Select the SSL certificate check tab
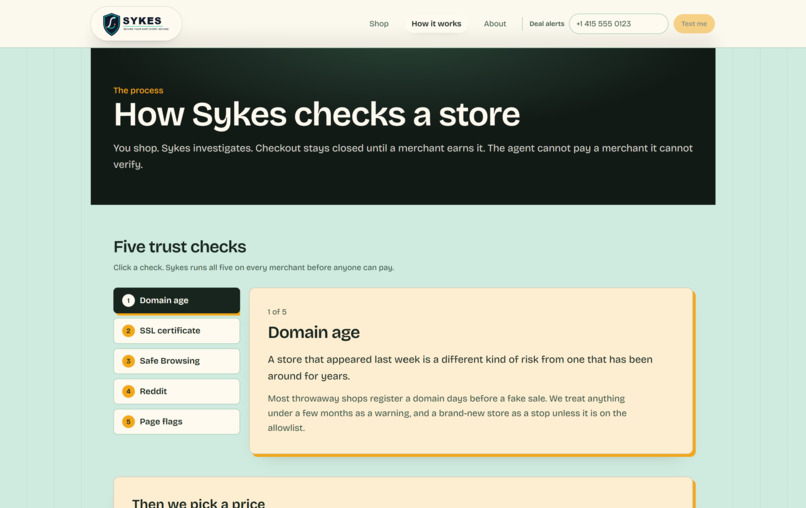Screen dimensions: 806x508 coord(176,331)
